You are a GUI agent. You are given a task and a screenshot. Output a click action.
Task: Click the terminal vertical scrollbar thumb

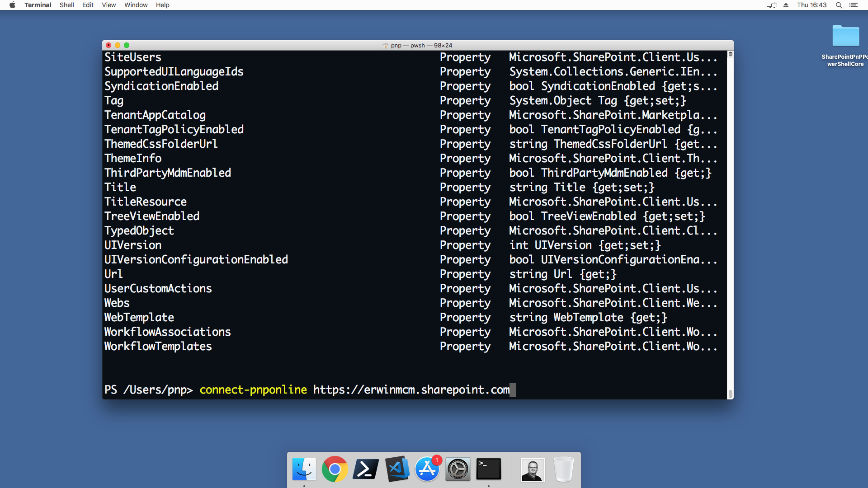[730, 394]
